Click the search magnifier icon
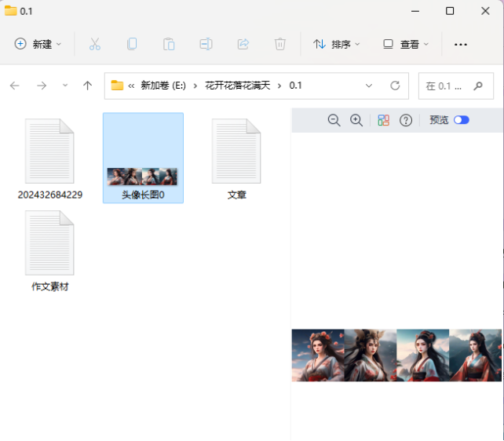This screenshot has height=441, width=504. click(478, 86)
